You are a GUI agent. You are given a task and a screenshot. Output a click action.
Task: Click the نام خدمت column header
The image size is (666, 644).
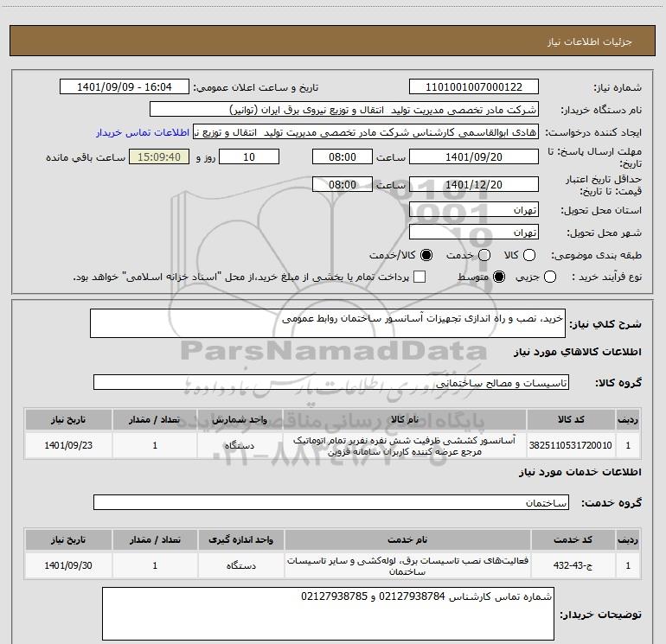(x=407, y=539)
